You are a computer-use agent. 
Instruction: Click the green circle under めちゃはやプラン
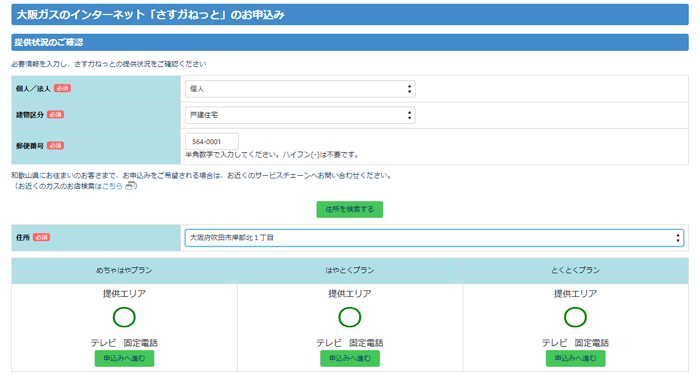pos(124,317)
